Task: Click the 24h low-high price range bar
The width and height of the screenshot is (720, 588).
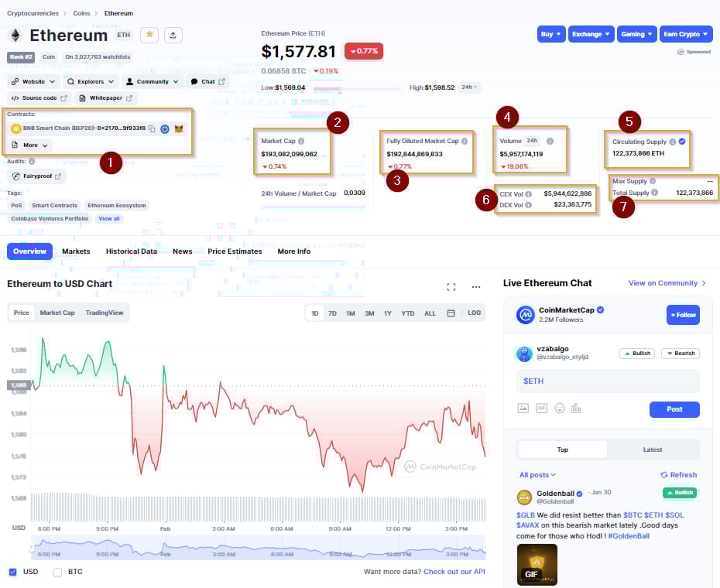Action: (356, 88)
